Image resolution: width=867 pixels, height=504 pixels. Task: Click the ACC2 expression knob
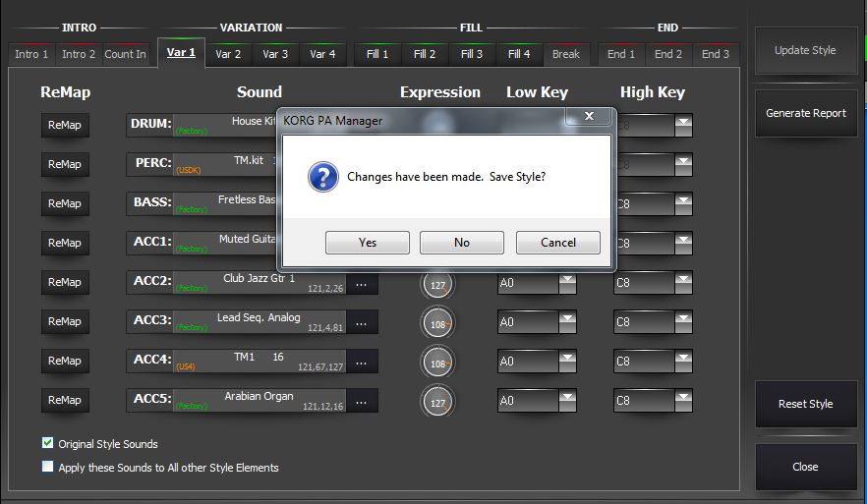pyautogui.click(x=437, y=284)
